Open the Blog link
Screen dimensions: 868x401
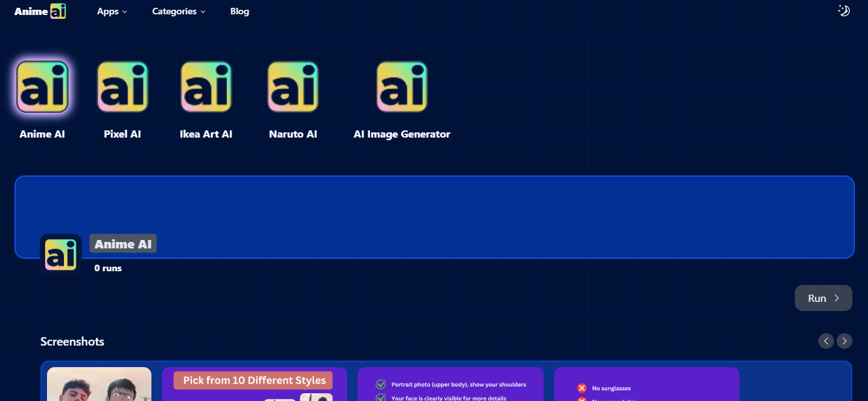click(240, 11)
